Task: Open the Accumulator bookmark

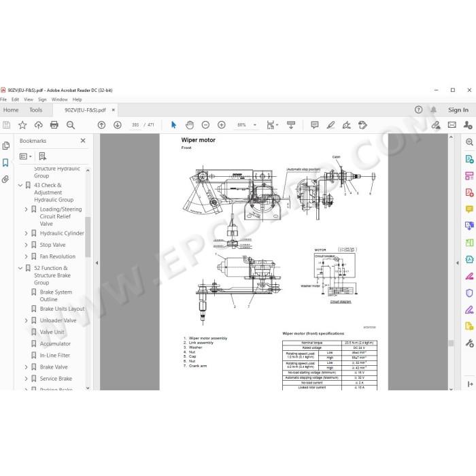Action: point(55,343)
